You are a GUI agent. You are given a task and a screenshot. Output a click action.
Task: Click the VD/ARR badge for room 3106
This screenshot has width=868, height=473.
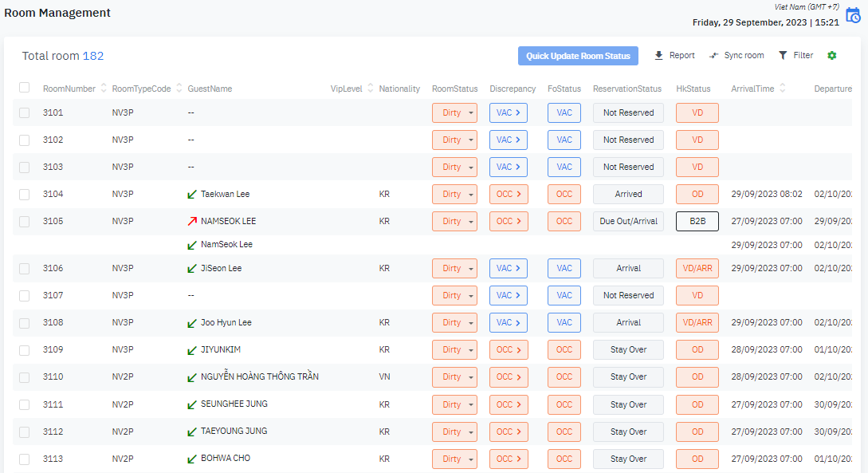click(x=697, y=269)
